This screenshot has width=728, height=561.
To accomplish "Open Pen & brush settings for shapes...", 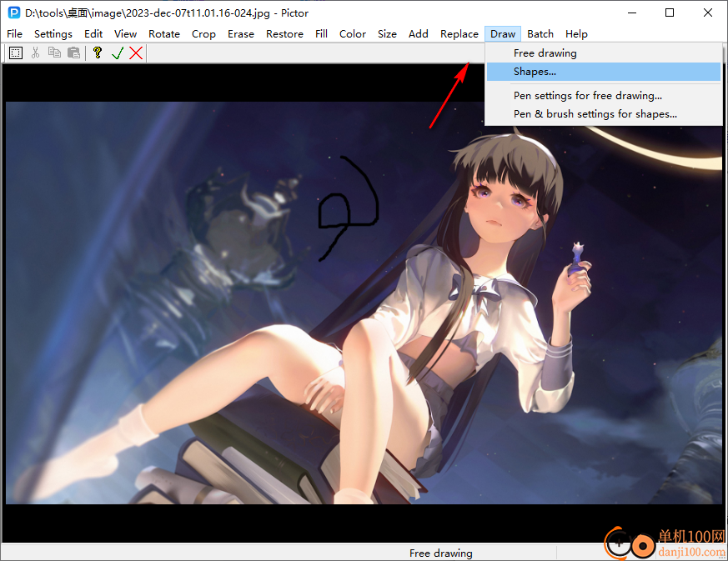I will tap(604, 114).
